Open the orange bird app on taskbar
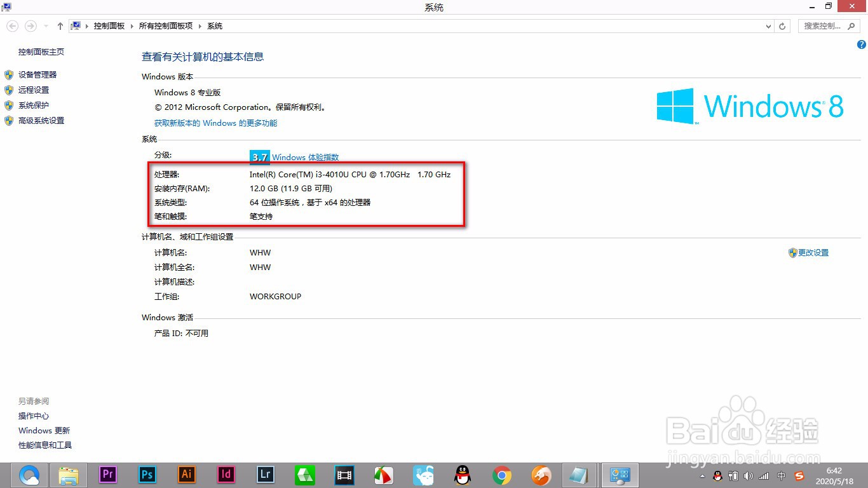The image size is (868, 488). (x=541, y=475)
